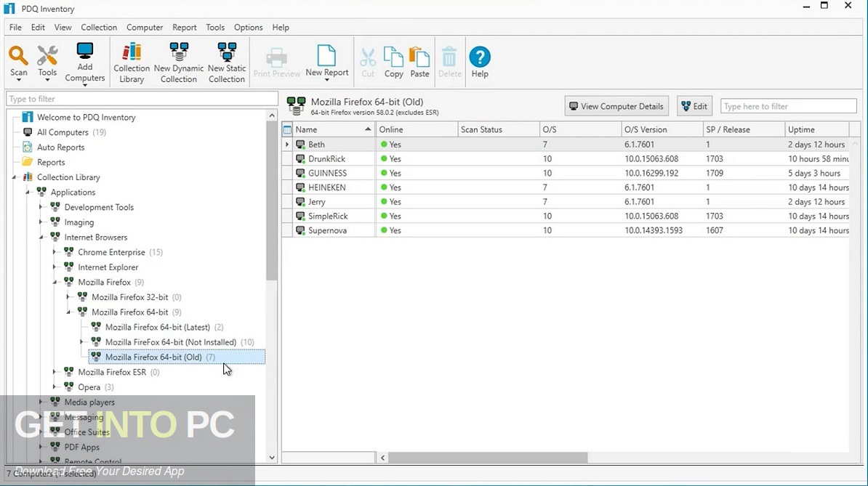Screen dimensions: 868x486
Task: Click the grid horizontal scrollbar thumb
Action: (x=488, y=458)
